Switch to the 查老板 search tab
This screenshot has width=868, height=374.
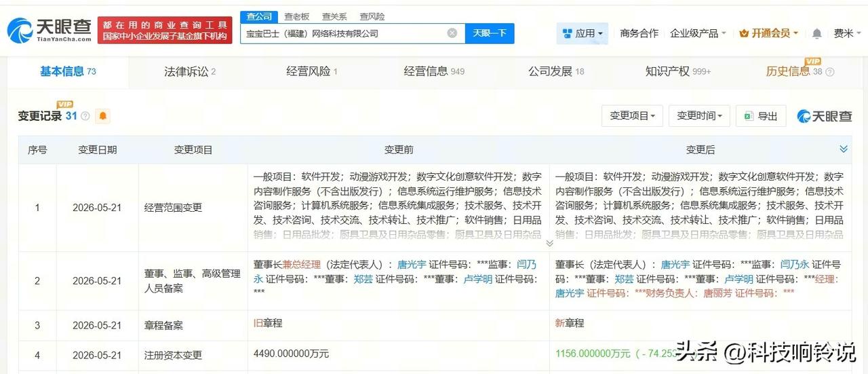pyautogui.click(x=296, y=16)
